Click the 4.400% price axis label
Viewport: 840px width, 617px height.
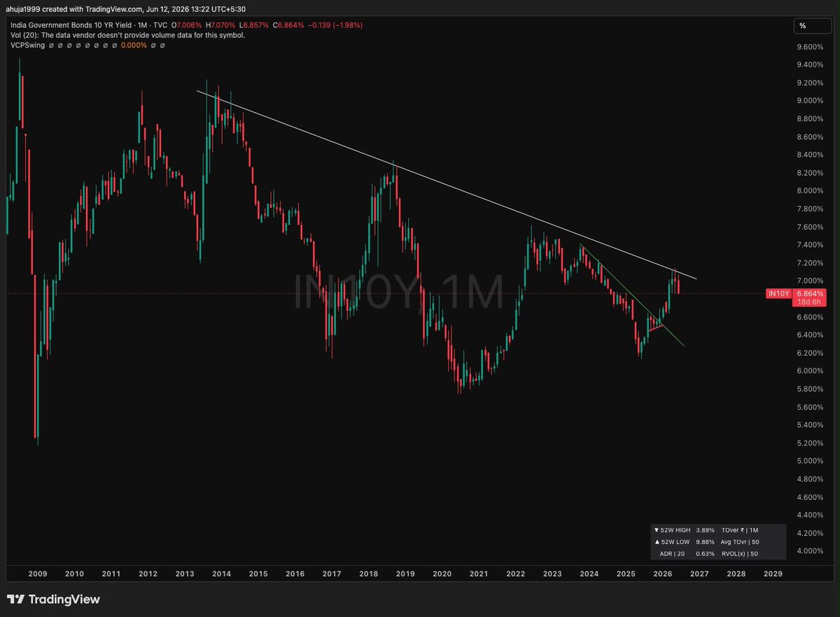coord(810,515)
